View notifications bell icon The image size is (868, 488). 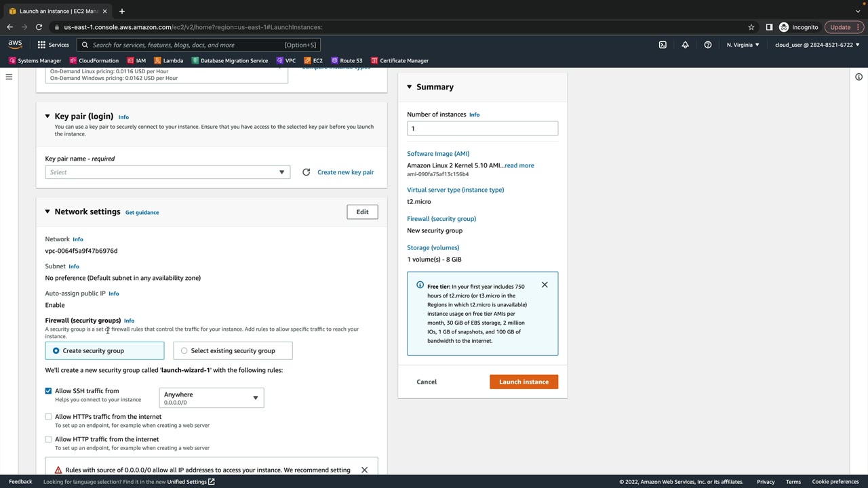[x=685, y=45]
